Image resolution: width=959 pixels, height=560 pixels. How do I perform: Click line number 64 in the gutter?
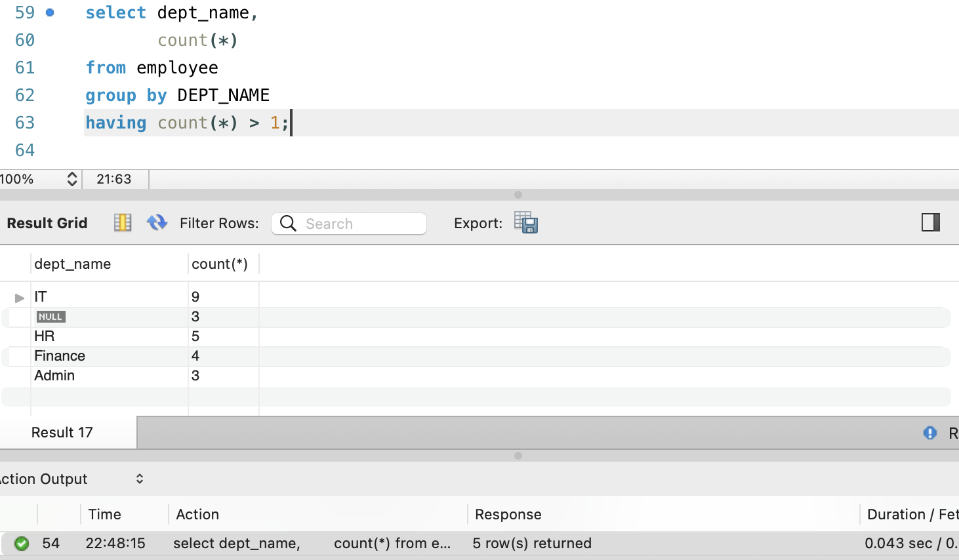25,150
